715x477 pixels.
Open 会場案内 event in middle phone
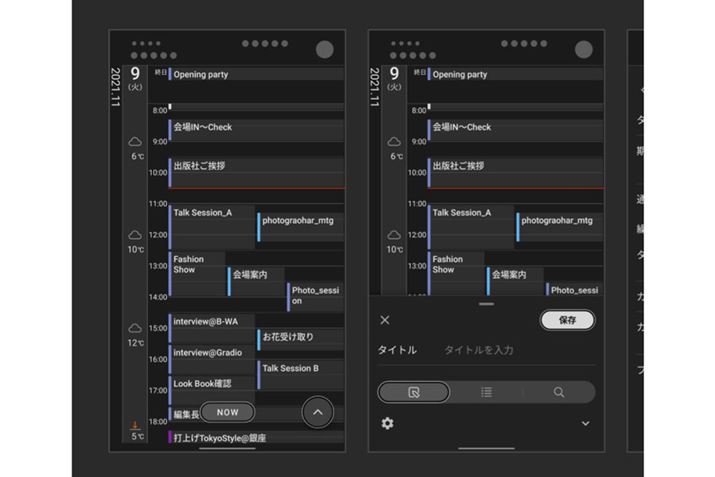(x=515, y=281)
